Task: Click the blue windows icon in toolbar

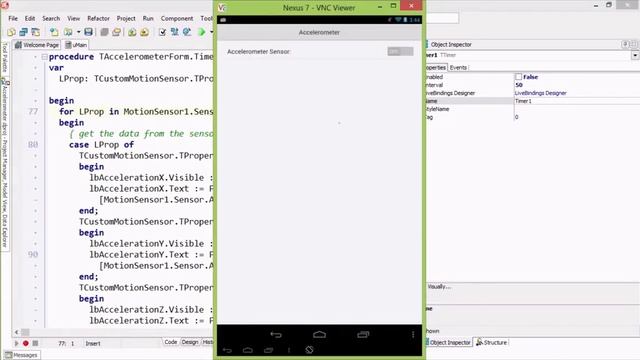Action: [23, 32]
